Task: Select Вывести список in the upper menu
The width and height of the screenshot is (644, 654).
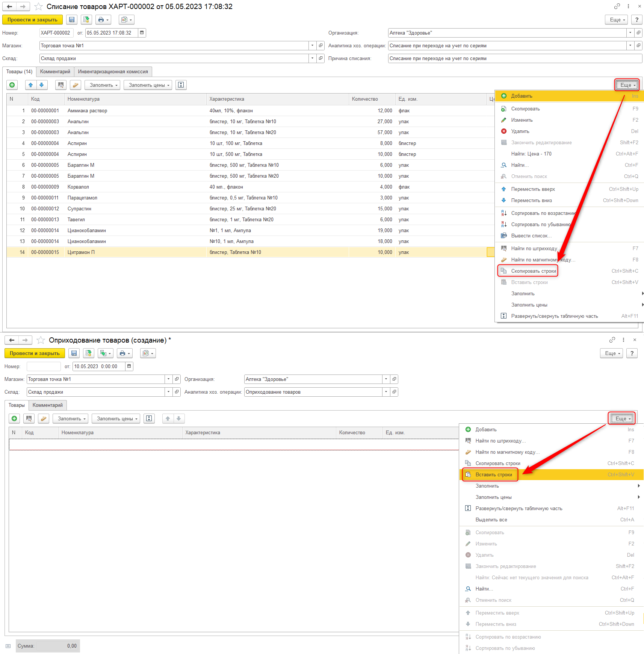Action: point(531,236)
